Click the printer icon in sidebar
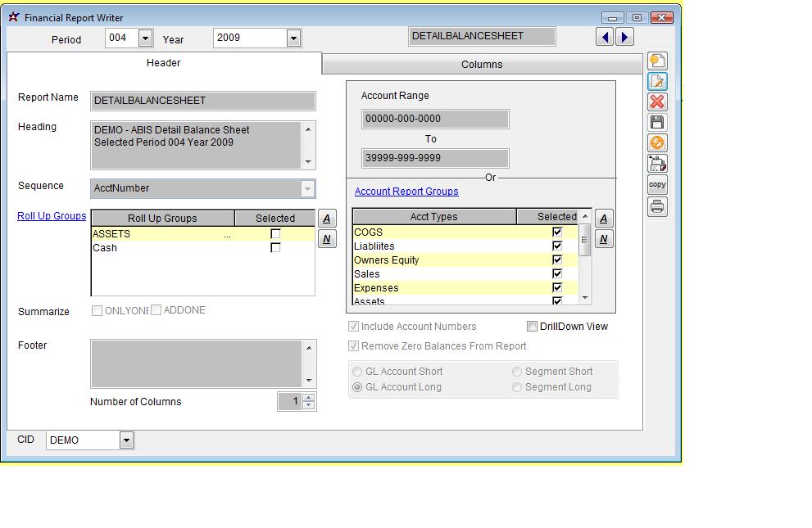The image size is (812, 528). coord(657,207)
